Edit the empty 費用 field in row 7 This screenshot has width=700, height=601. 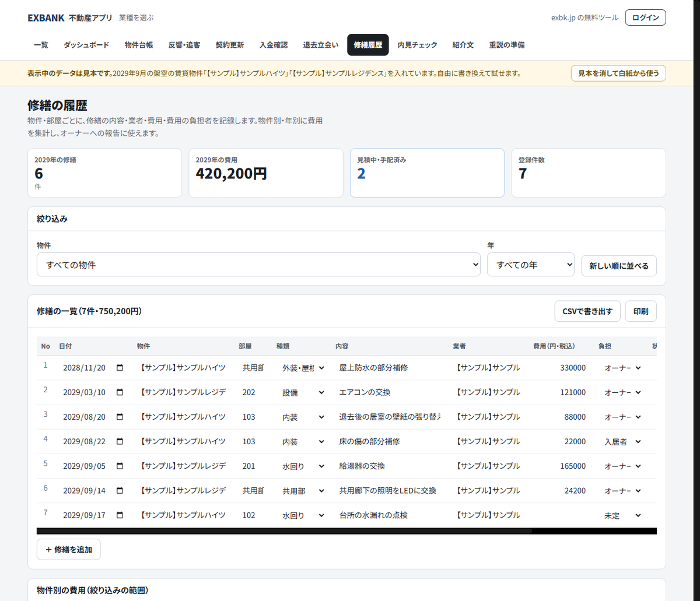point(561,515)
